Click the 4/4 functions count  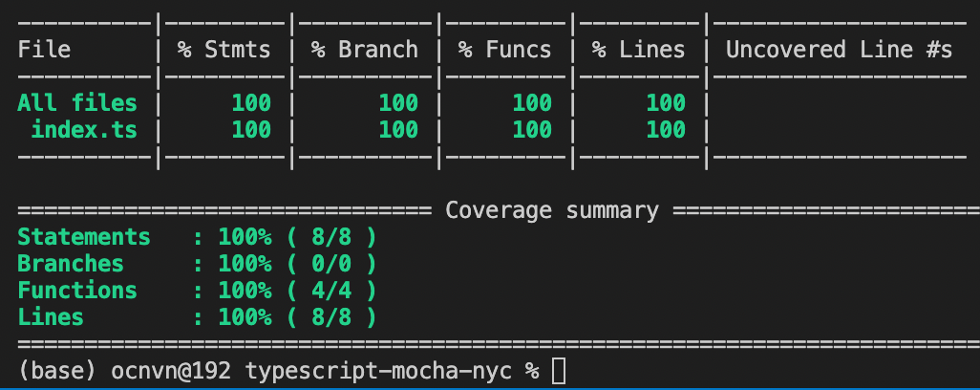331,291
